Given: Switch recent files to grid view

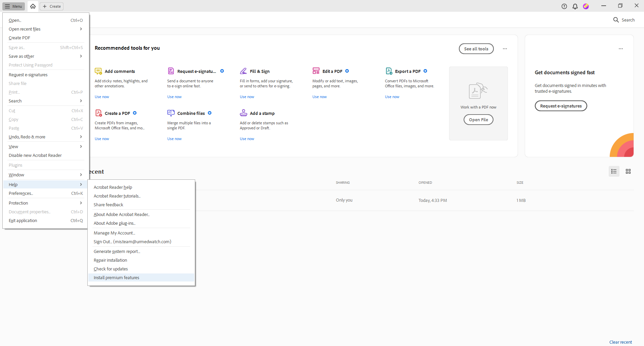Looking at the screenshot, I should pyautogui.click(x=628, y=171).
